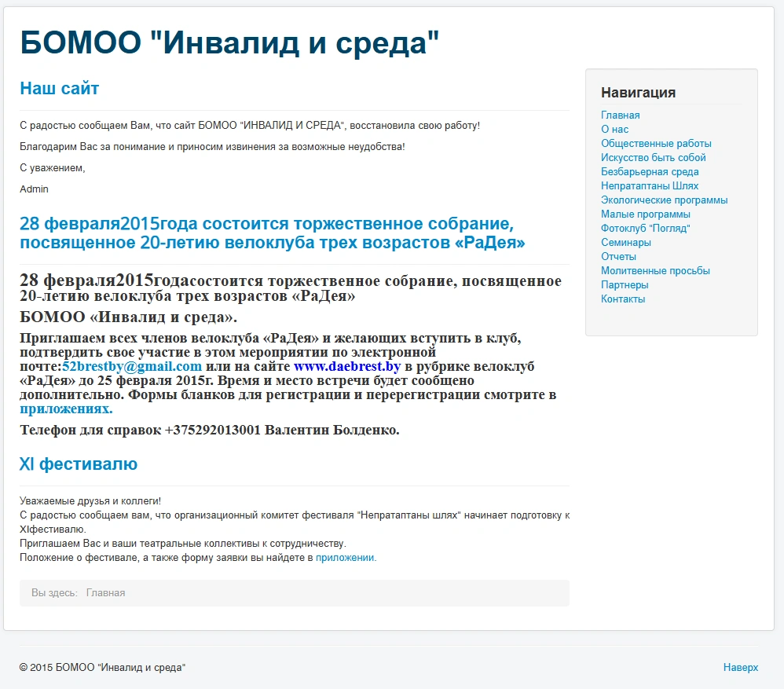The height and width of the screenshot is (689, 784).
Task: Click the phone line with +375292013001
Action: [210, 430]
